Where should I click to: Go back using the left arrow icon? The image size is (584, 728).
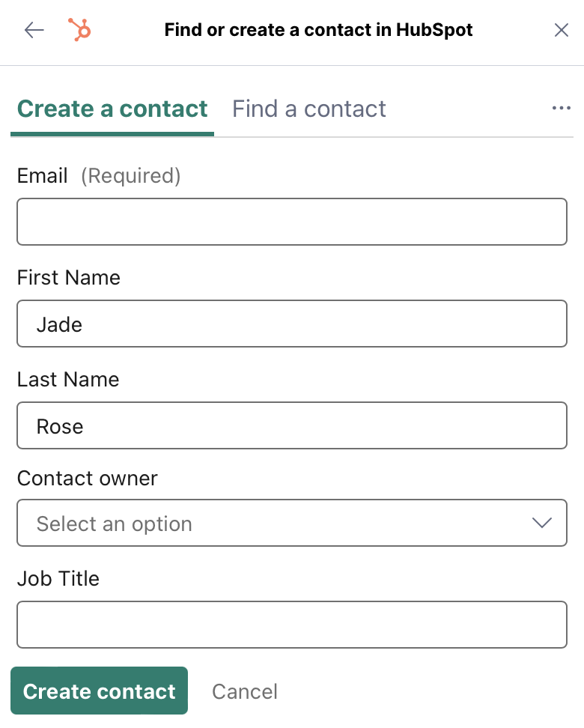(34, 30)
